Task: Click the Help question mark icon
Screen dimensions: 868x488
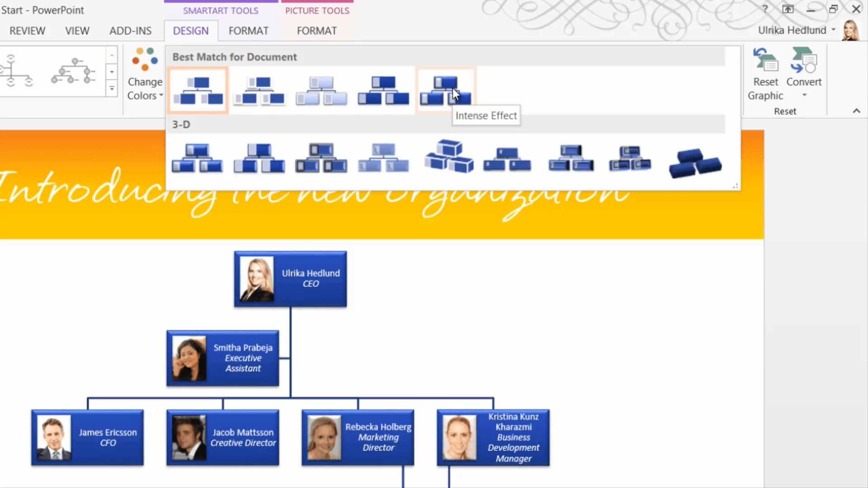Action: (765, 9)
